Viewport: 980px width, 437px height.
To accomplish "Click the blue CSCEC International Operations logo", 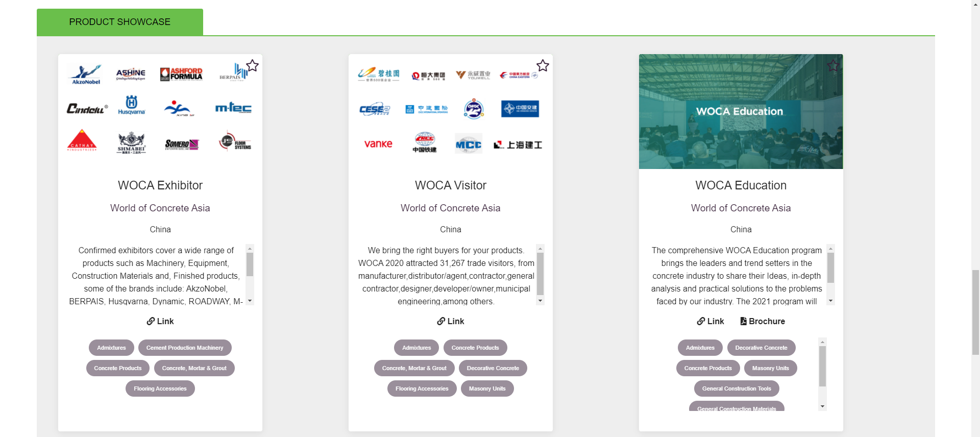I will coord(427,109).
